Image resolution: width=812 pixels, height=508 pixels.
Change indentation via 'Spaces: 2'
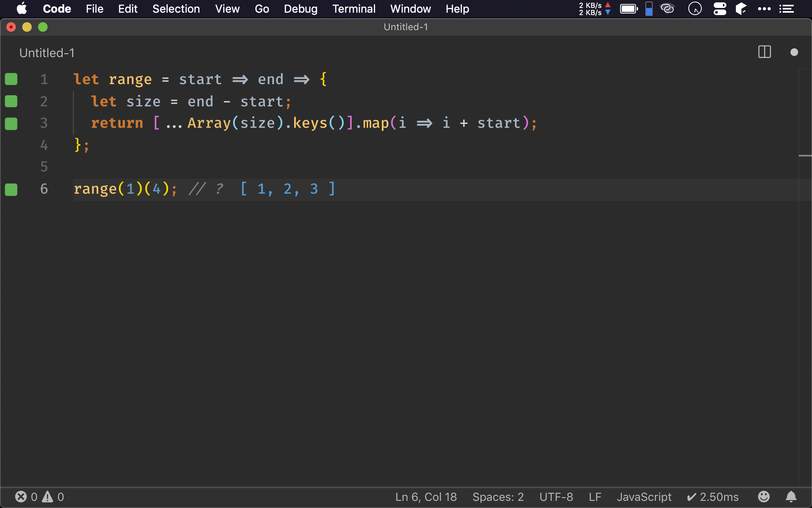pyautogui.click(x=498, y=497)
